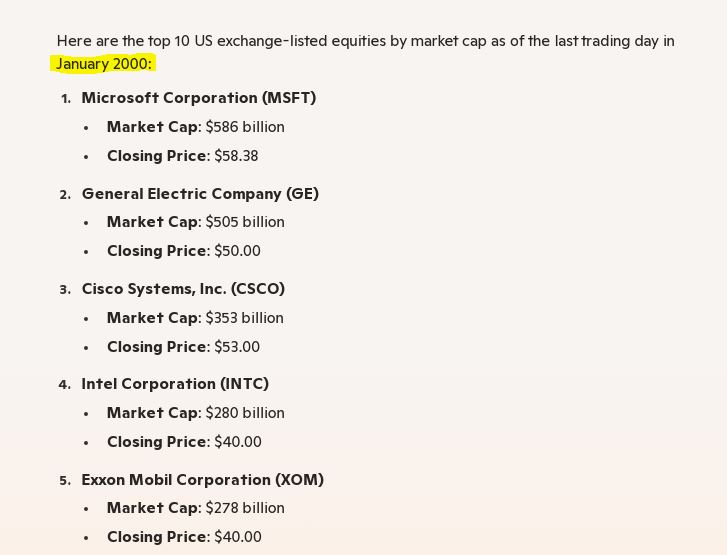Click the Microsoft Corporation (MSFT) heading
727x555 pixels.
[x=198, y=98]
